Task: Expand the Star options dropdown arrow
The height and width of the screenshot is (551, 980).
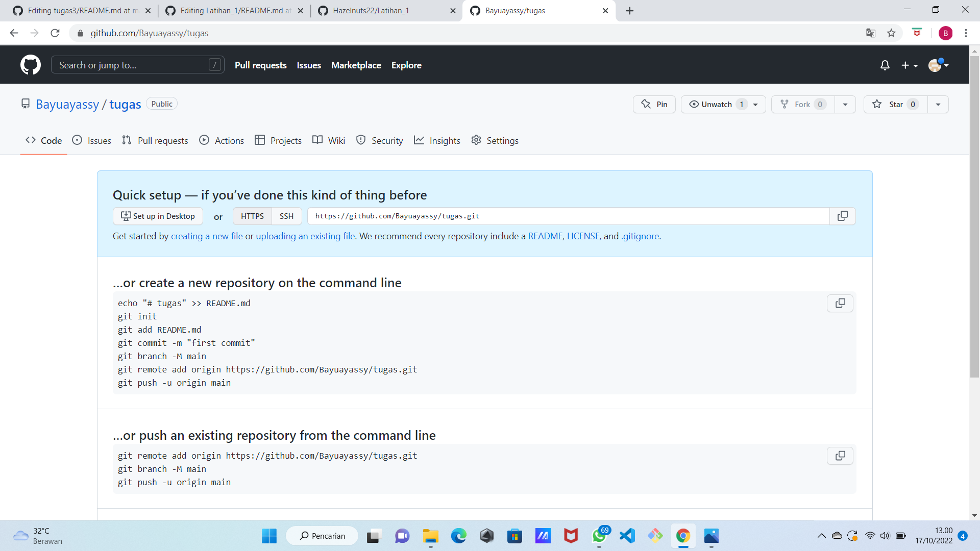Action: tap(938, 104)
